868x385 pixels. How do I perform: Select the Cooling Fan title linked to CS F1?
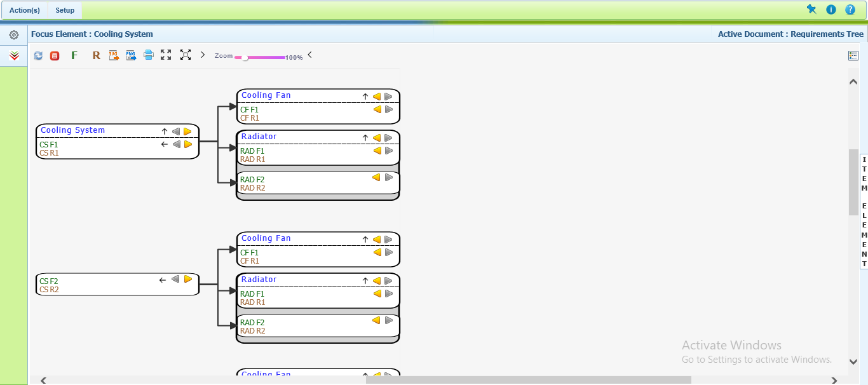click(x=266, y=95)
